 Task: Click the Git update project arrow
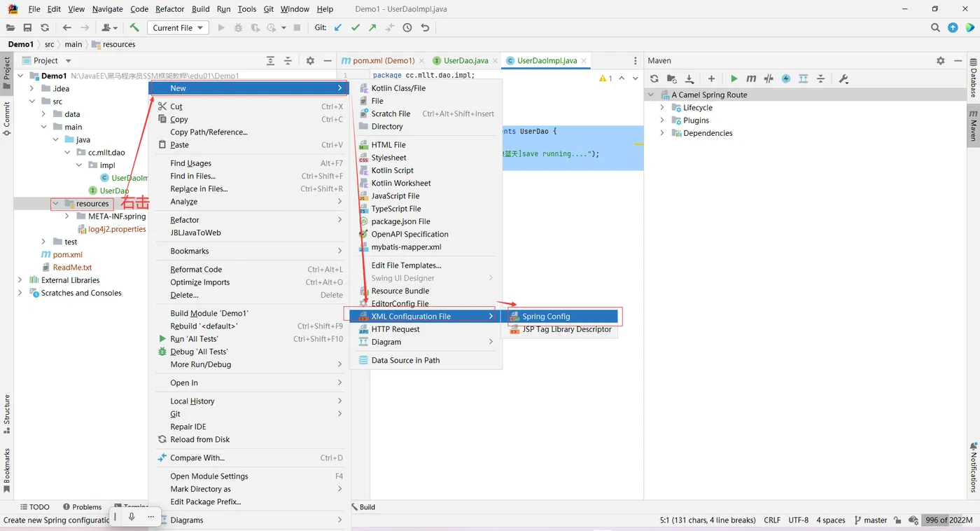pos(339,27)
